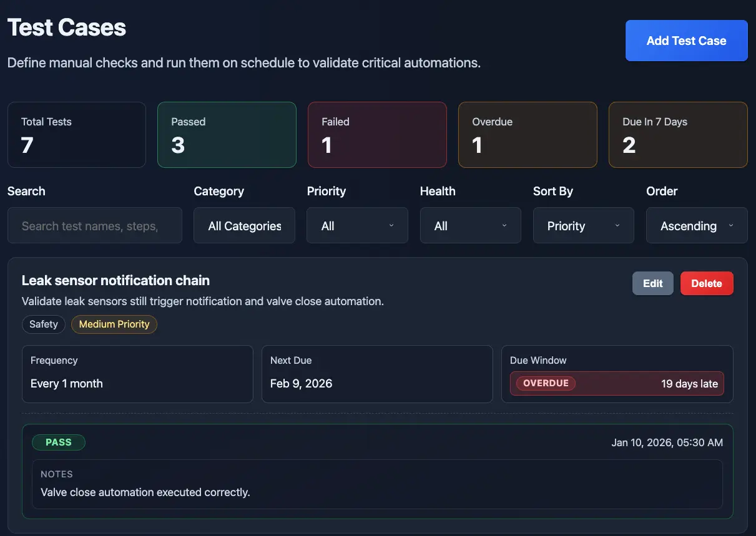Screen dimensions: 756x536
Task: Click the Add Test Case button
Action: coord(686,41)
